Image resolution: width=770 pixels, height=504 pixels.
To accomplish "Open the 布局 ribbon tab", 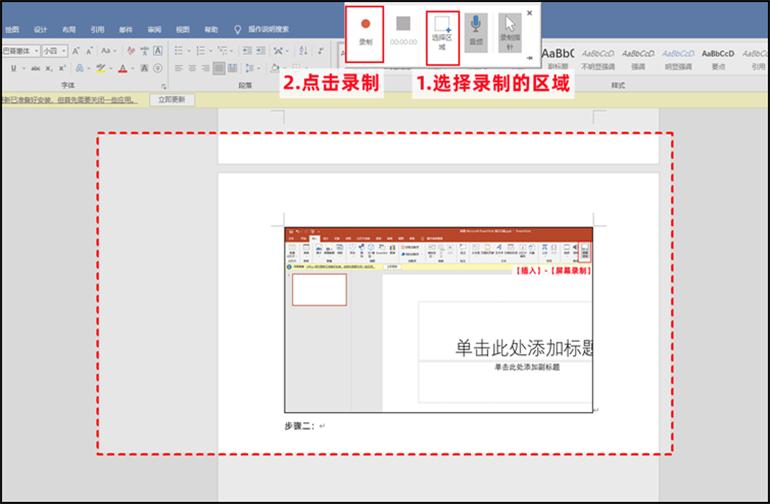I will (x=69, y=29).
